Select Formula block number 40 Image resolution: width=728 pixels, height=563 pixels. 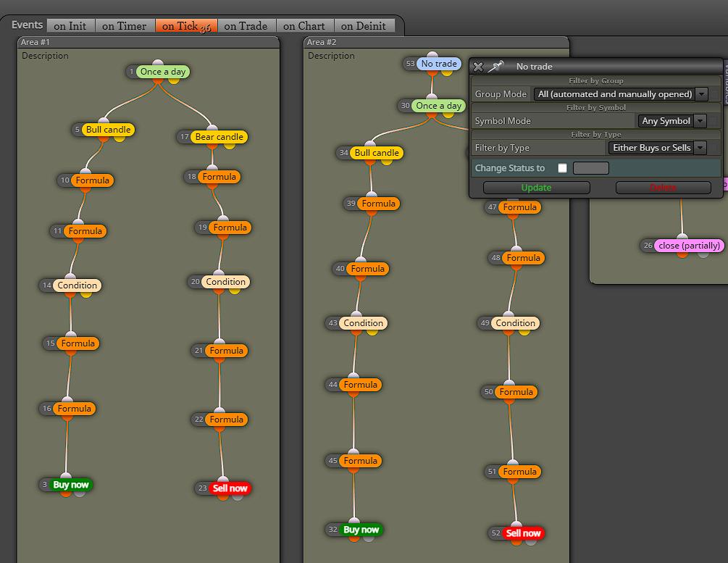[368, 269]
